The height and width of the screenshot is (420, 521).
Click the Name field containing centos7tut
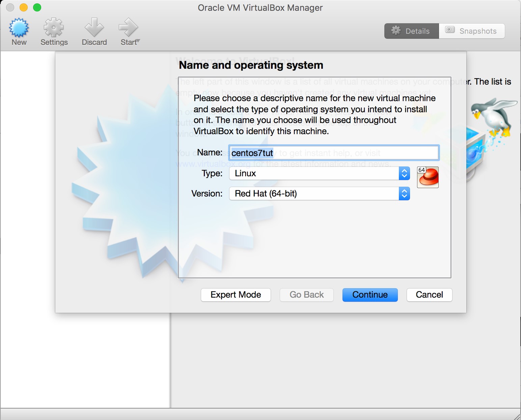tap(334, 153)
